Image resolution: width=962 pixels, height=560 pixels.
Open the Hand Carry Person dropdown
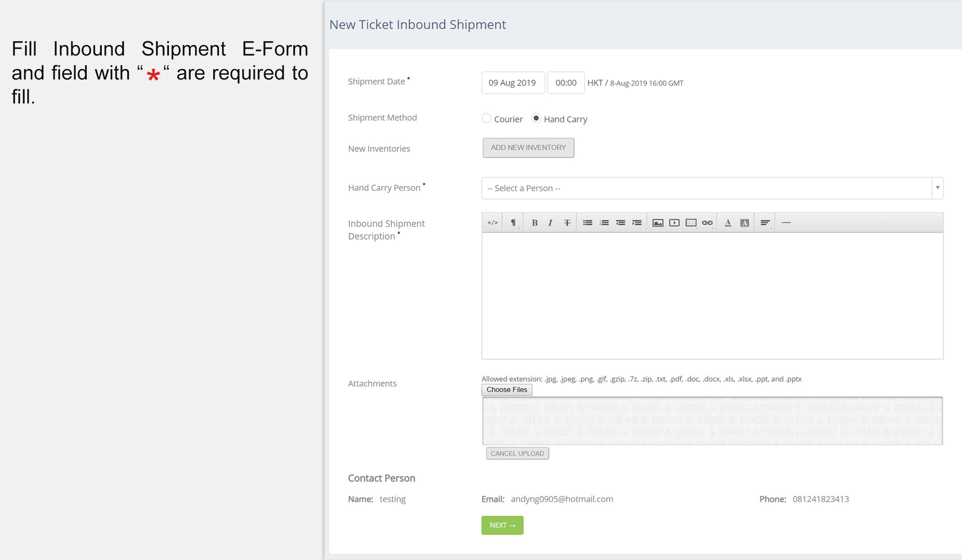[x=712, y=188]
